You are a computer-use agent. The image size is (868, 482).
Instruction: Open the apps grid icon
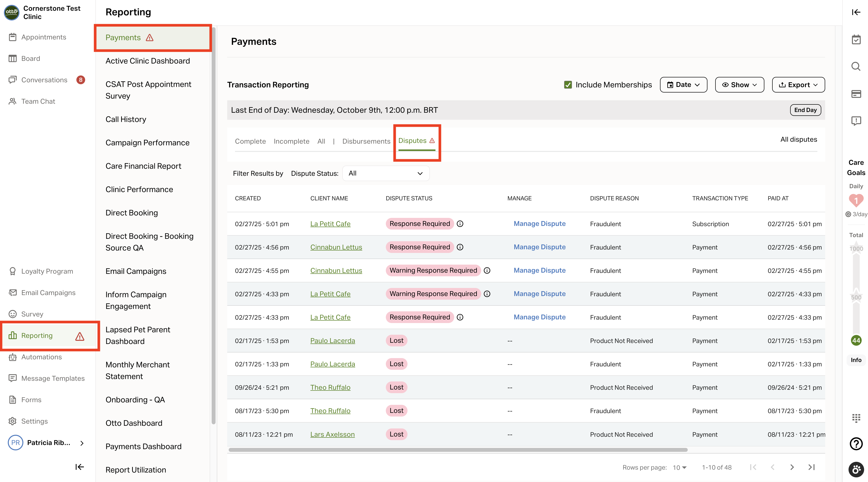click(856, 418)
